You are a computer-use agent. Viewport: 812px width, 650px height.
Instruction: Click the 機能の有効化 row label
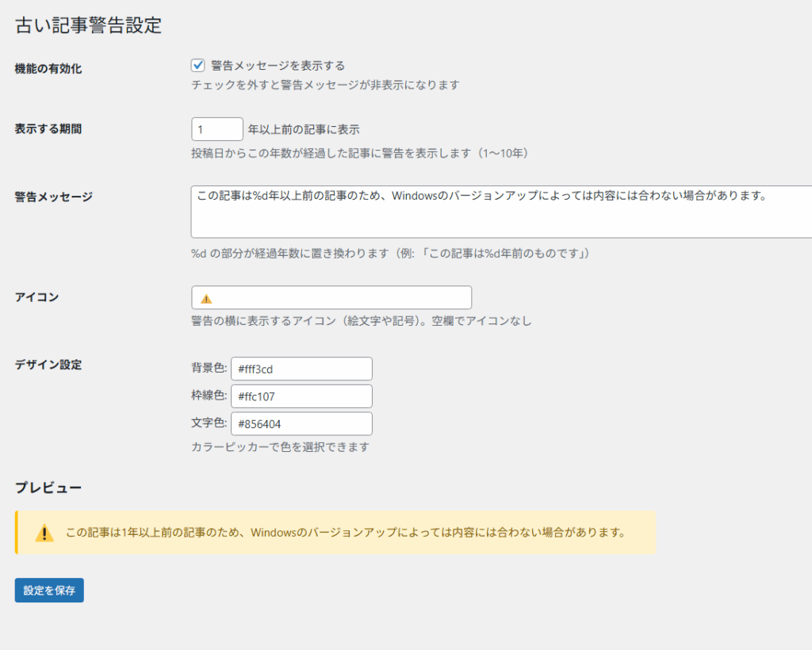click(x=48, y=69)
